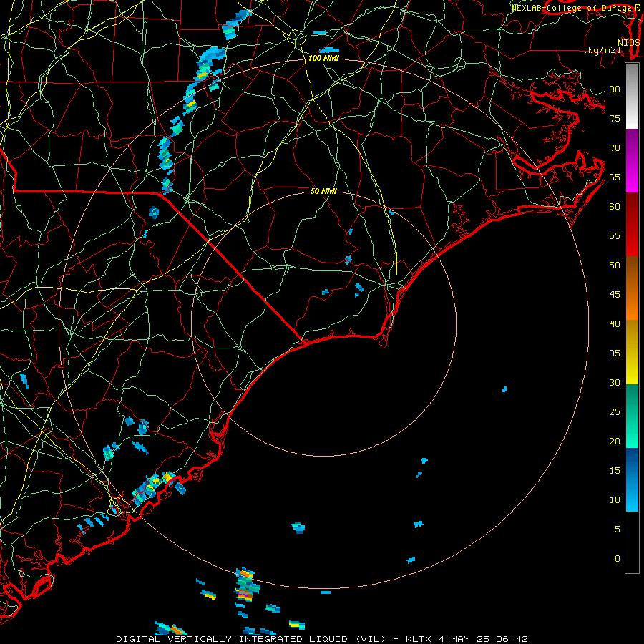Click the 25 value on the scale
Viewport: 644px width, 644px height.
(615, 412)
